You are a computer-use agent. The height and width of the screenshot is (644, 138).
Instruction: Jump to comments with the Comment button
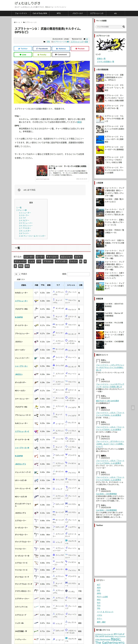click(61, 55)
